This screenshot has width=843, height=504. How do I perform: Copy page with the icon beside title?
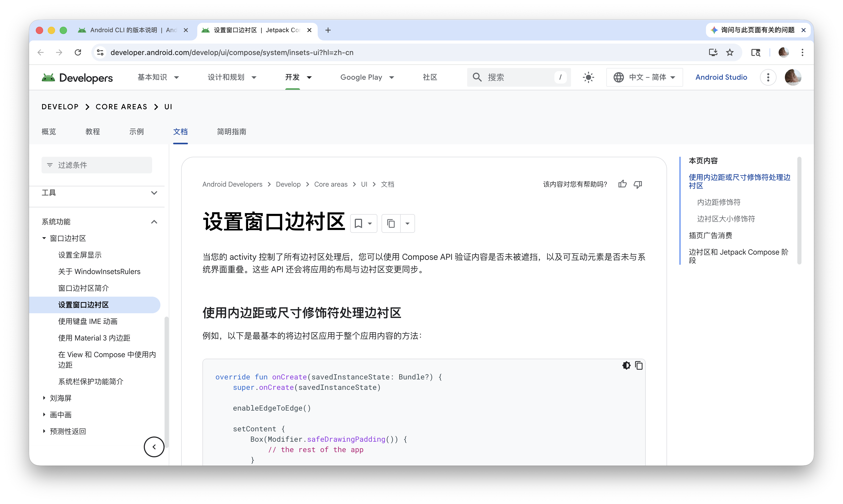391,223
